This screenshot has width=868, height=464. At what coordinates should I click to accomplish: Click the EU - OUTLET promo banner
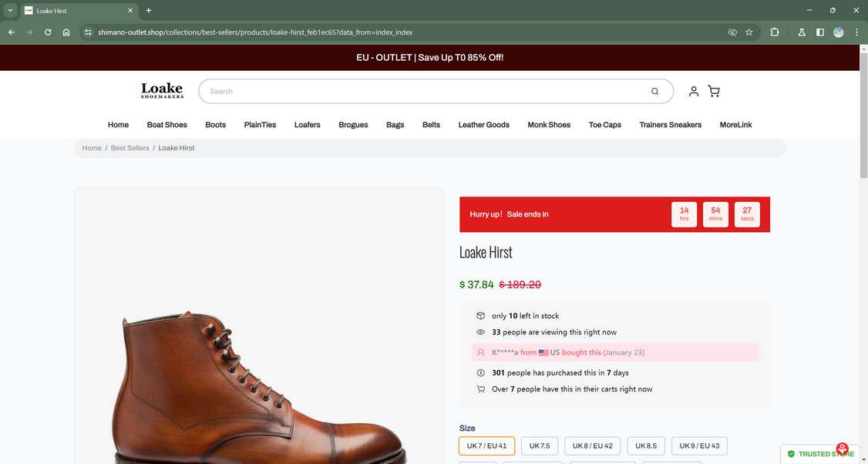pyautogui.click(x=430, y=58)
